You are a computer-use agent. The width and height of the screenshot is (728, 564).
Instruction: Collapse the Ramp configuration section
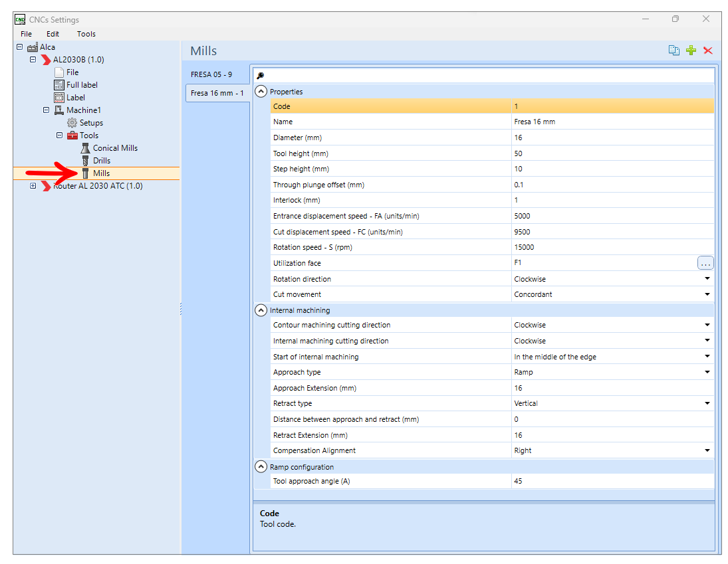coord(261,466)
